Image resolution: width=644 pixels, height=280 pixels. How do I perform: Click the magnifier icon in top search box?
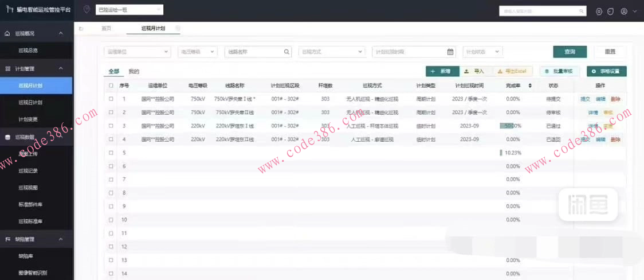(x=581, y=11)
